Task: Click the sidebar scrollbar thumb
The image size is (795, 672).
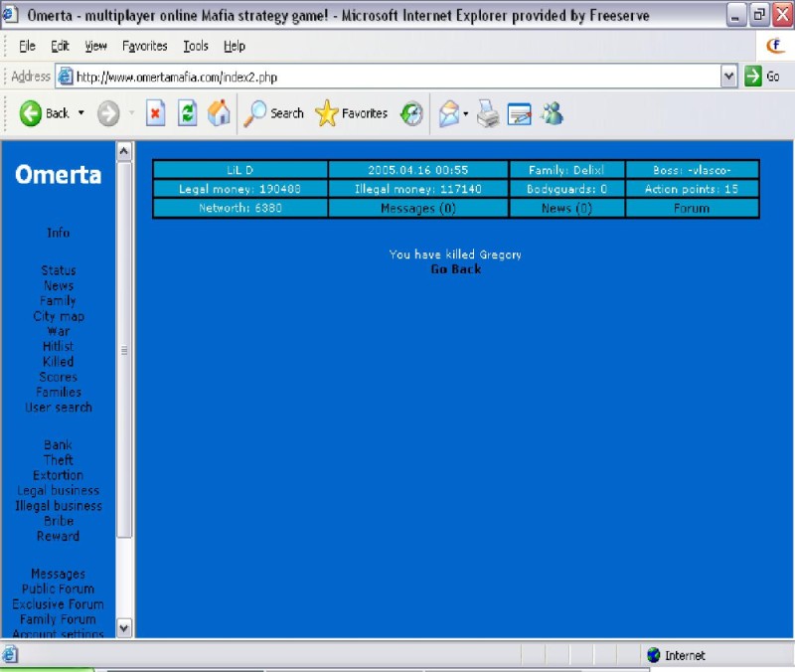Action: click(124, 350)
